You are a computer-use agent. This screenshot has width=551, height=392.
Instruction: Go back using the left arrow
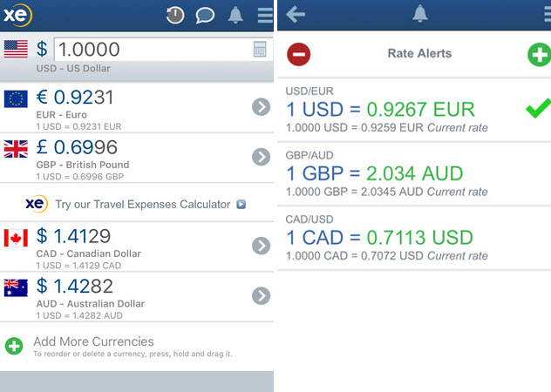[x=296, y=15]
